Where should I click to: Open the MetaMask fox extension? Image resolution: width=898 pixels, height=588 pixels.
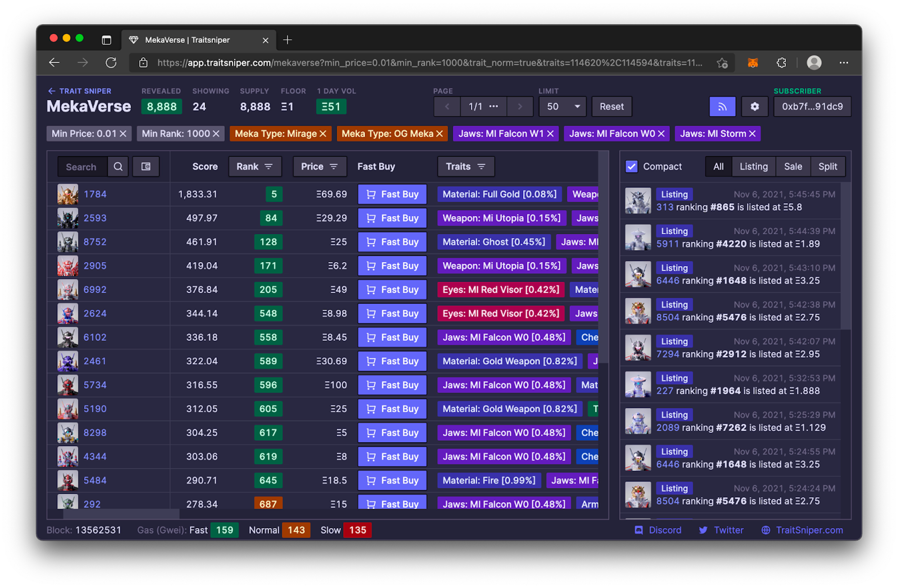753,63
